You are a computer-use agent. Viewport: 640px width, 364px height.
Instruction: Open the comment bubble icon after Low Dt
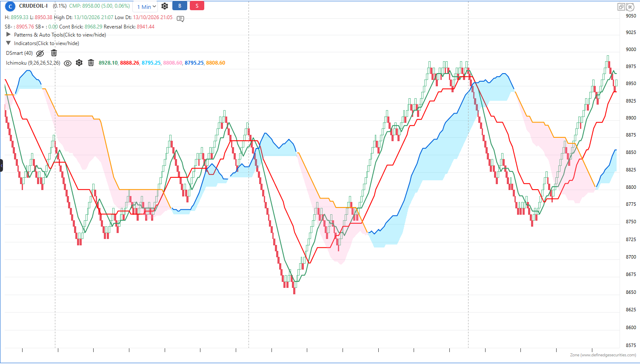[x=180, y=19]
